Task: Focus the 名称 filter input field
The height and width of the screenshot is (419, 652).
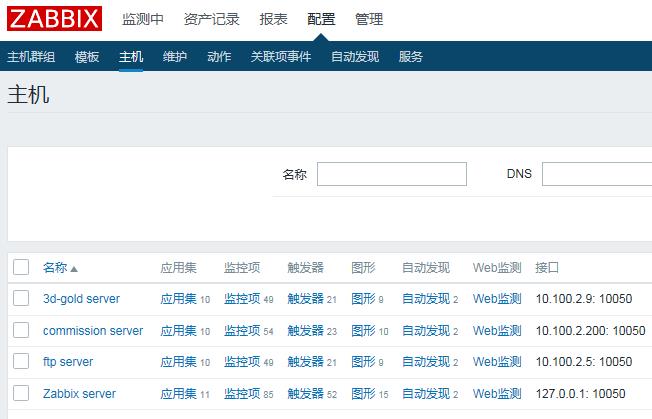Action: click(x=392, y=174)
